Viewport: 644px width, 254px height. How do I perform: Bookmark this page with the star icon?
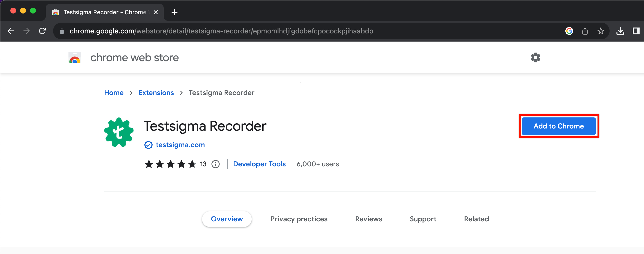tap(600, 31)
